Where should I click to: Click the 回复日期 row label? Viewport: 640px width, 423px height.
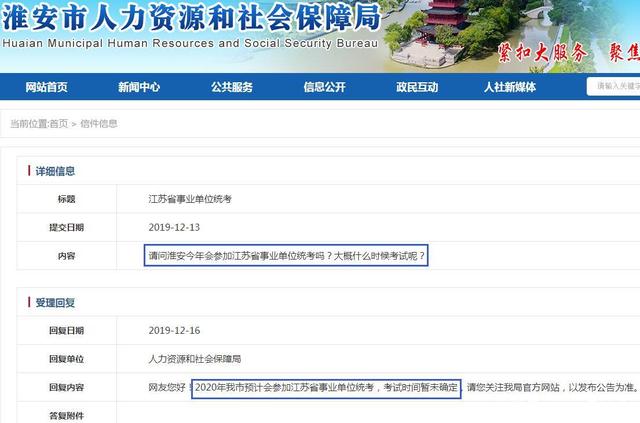[x=67, y=331]
